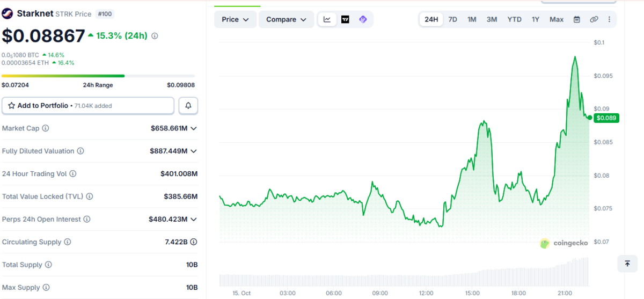The height and width of the screenshot is (299, 644).
Task: Select the 3M time range tab
Action: [x=492, y=19]
